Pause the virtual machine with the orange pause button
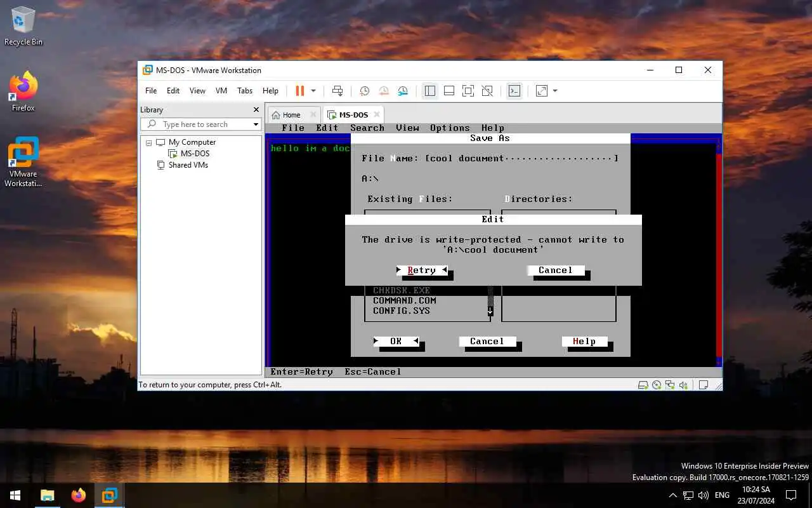This screenshot has height=508, width=812. (x=300, y=91)
